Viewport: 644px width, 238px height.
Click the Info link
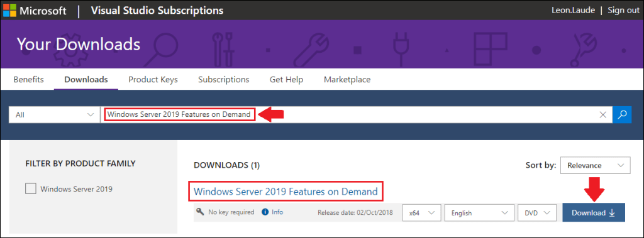click(x=277, y=212)
